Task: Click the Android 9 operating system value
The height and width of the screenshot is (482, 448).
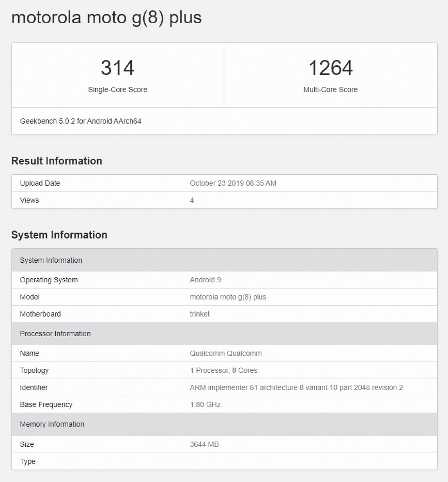Action: 205,280
